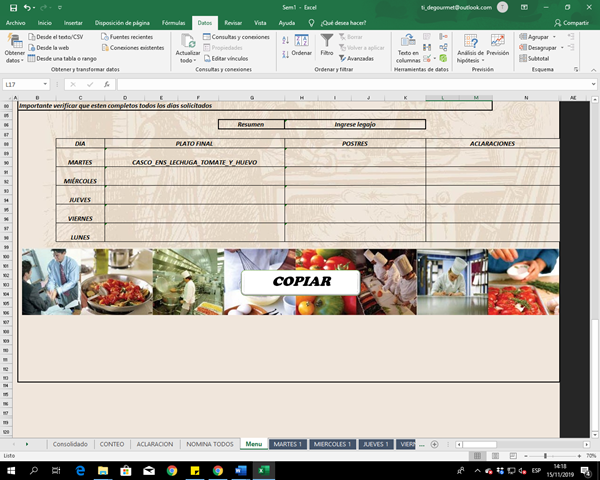Switch to the MARTES 1 sheet
This screenshot has width=600, height=480.
coord(288,444)
